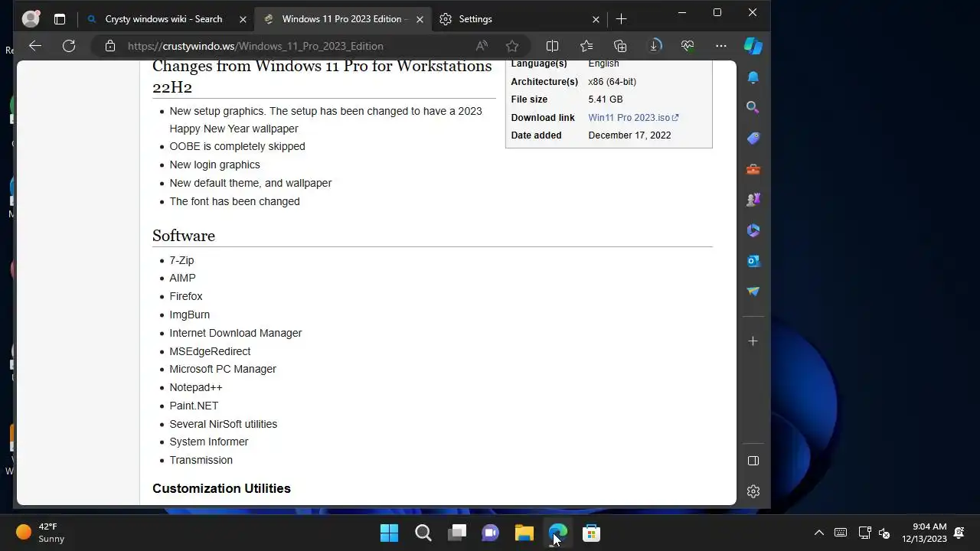Show the Downloads panel
This screenshot has height=551, width=980.
pyautogui.click(x=655, y=46)
